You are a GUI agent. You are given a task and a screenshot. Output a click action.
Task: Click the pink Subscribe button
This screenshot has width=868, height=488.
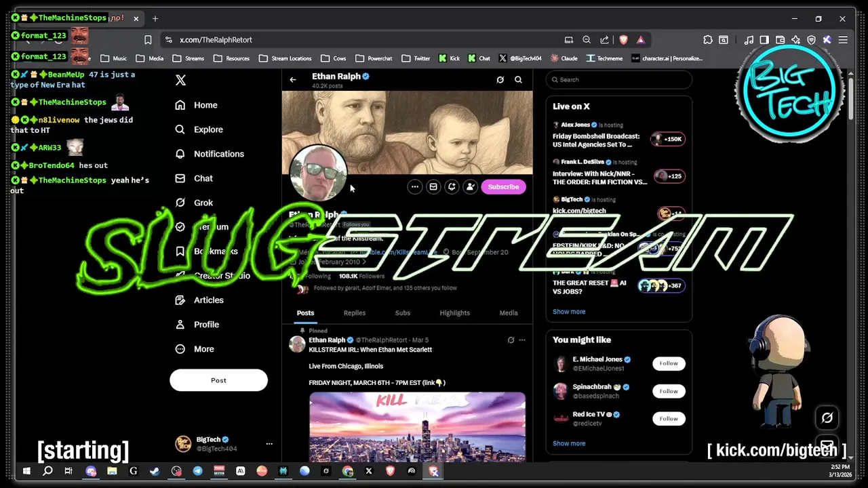point(503,187)
